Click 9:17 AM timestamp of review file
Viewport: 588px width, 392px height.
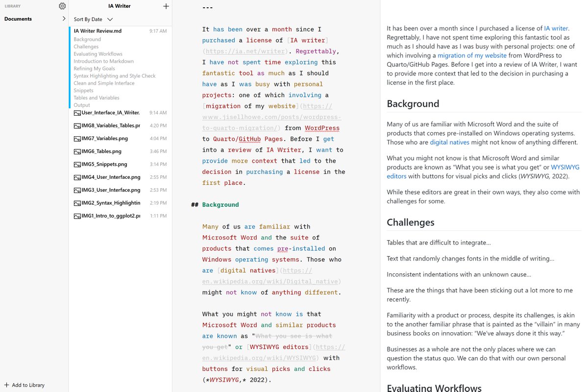coord(158,31)
